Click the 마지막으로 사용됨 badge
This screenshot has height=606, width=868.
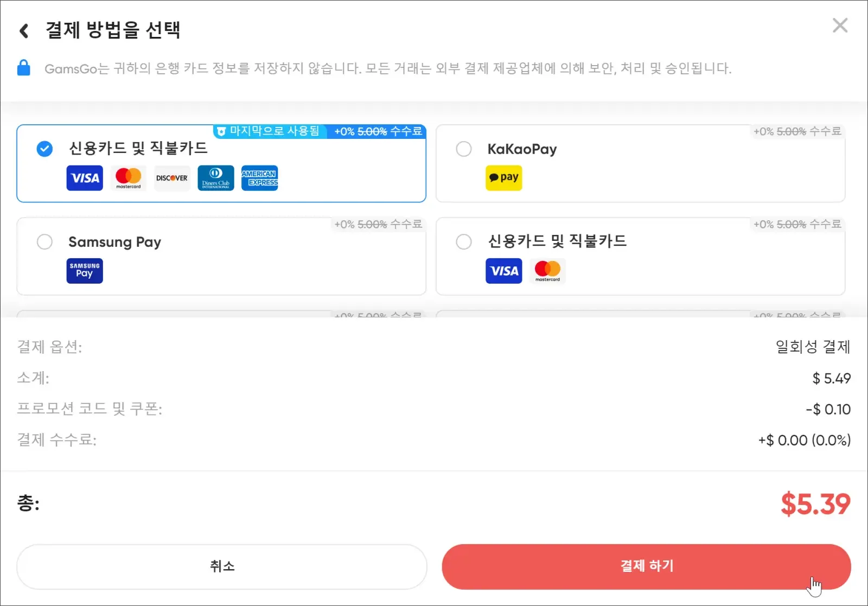(270, 131)
